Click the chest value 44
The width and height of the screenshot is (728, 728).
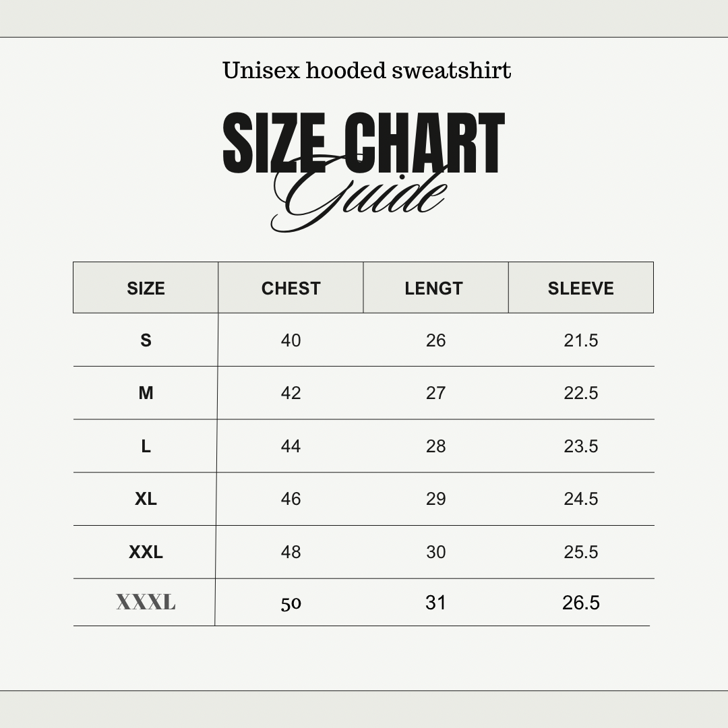pyautogui.click(x=291, y=446)
